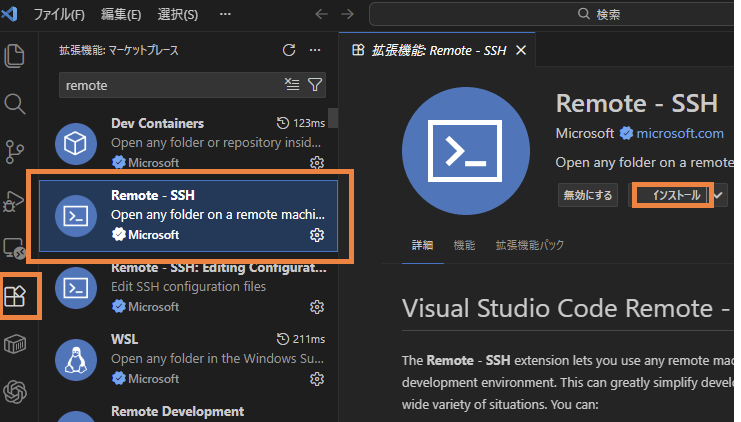
Task: Click WSL 211ms activation time
Action: [x=301, y=339]
